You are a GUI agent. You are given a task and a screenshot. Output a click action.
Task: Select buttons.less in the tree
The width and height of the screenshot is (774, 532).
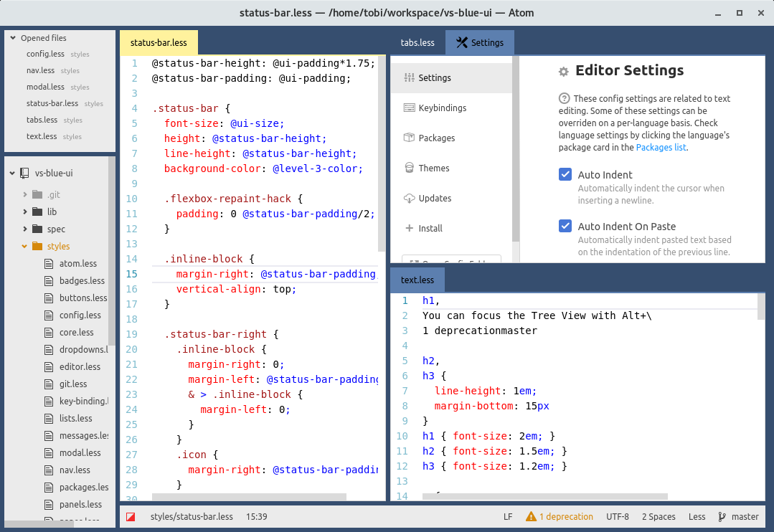[83, 298]
